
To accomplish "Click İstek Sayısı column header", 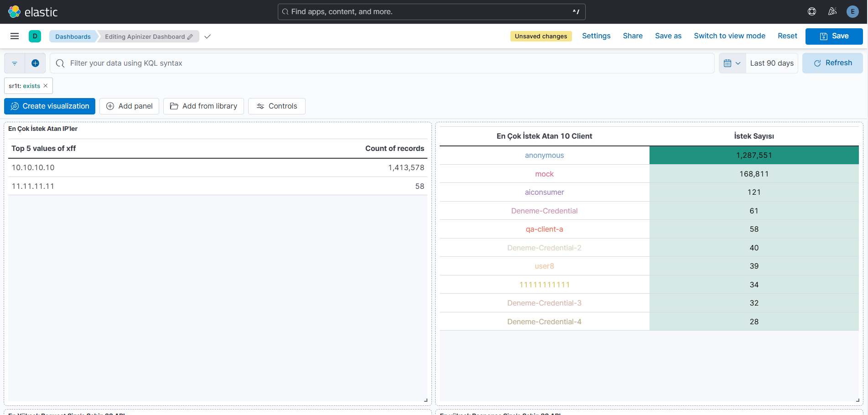I will [754, 136].
